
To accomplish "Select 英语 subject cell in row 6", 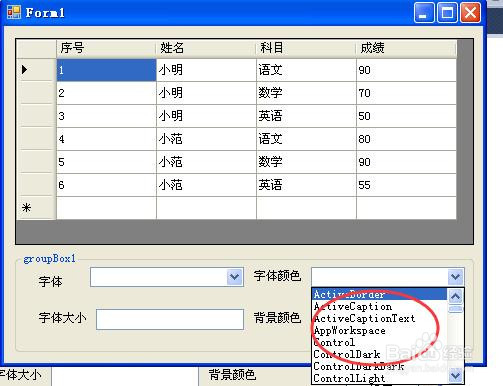I will pos(306,185).
